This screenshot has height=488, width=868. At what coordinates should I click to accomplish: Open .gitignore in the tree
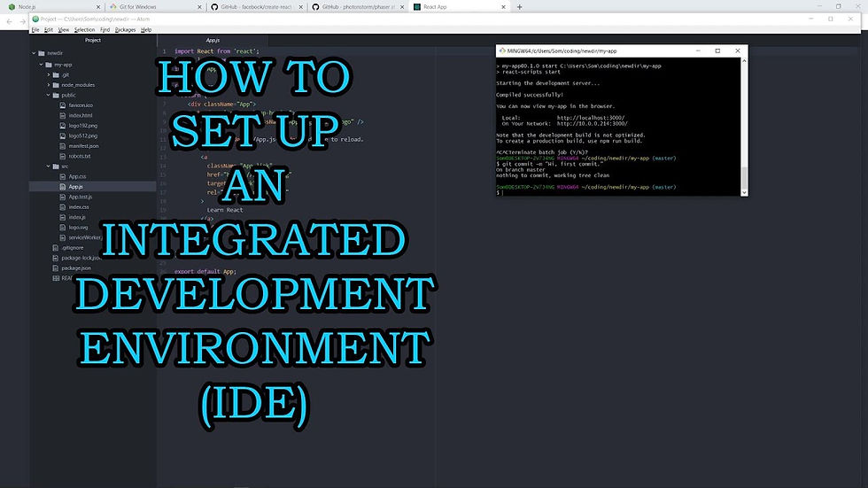[x=73, y=248]
